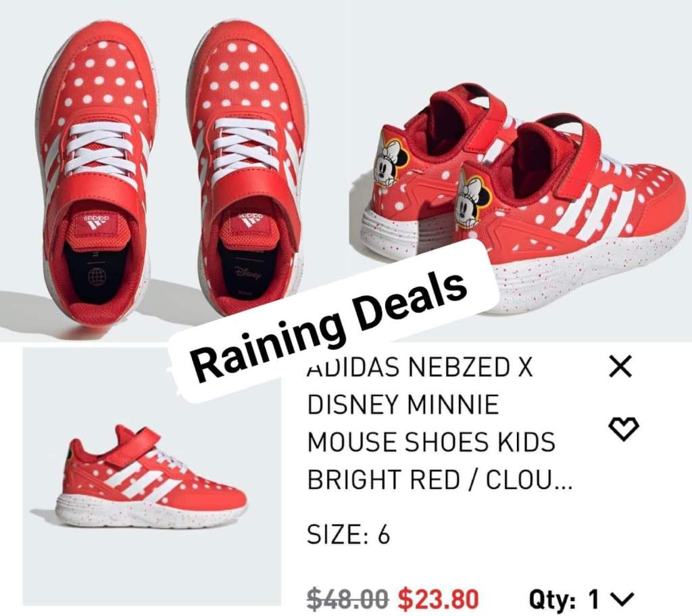Open the side-view shoe product thumbnail

pos(152,477)
